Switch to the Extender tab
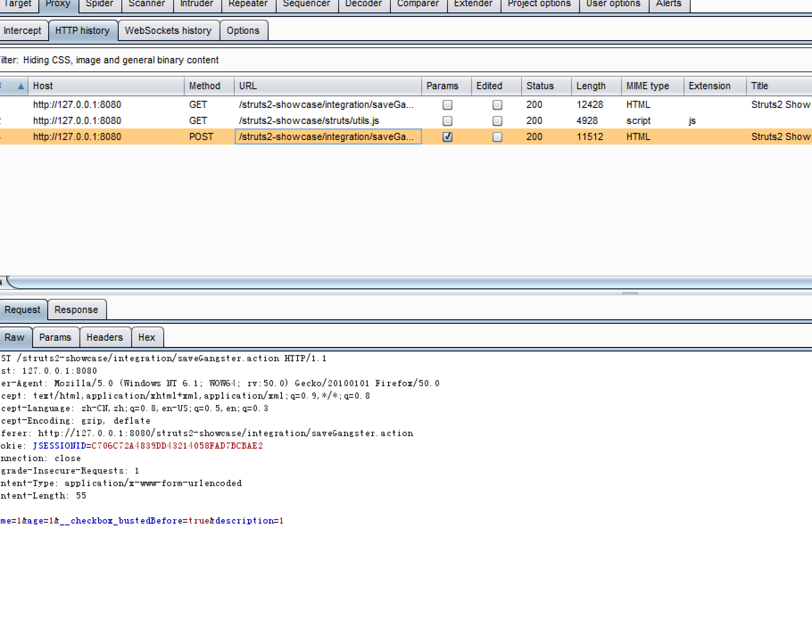The height and width of the screenshot is (644, 812). [473, 4]
